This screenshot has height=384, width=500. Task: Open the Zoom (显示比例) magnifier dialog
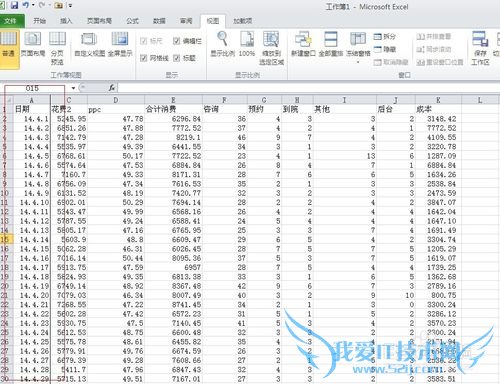(222, 44)
